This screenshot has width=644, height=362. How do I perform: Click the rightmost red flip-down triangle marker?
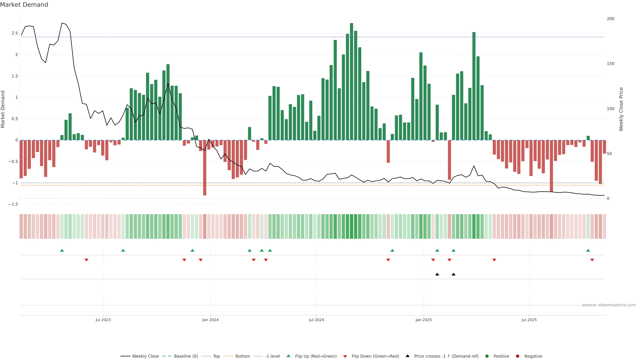click(x=592, y=260)
